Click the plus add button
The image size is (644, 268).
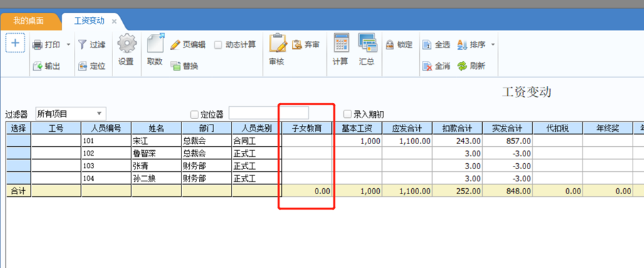tap(15, 43)
